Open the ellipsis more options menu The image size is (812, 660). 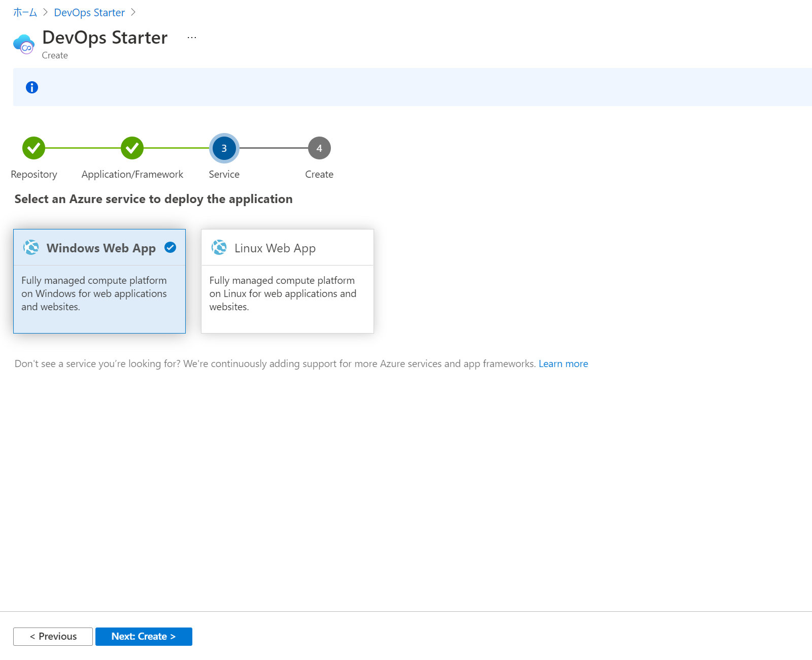[x=192, y=38]
